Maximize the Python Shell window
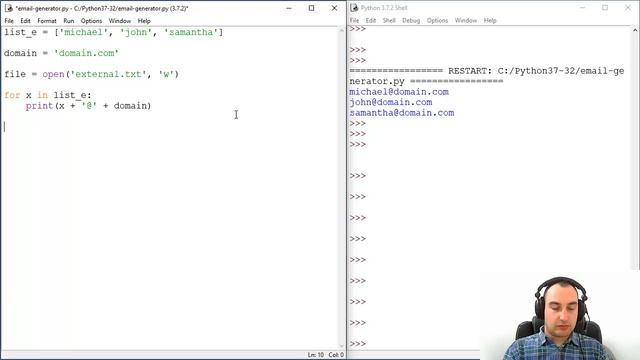Viewport: 640px width, 360px height. click(605, 8)
